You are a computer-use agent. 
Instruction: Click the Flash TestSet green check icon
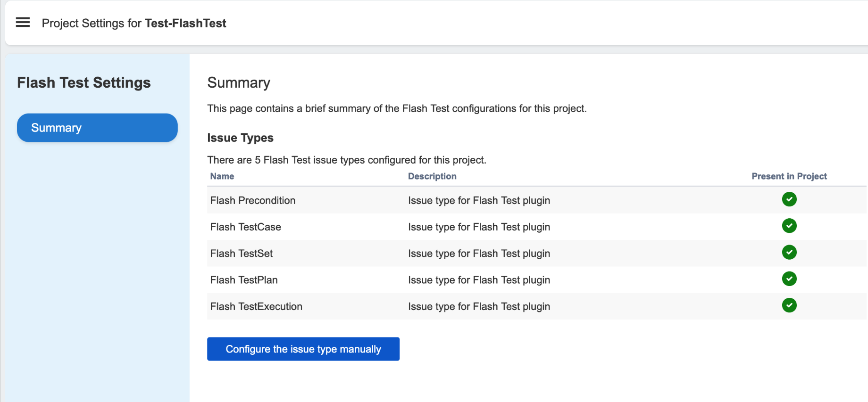point(789,253)
